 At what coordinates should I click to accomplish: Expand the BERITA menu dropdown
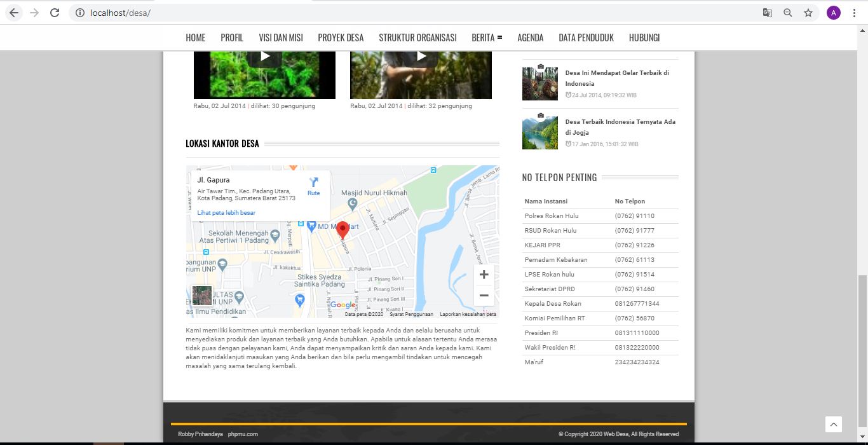487,38
